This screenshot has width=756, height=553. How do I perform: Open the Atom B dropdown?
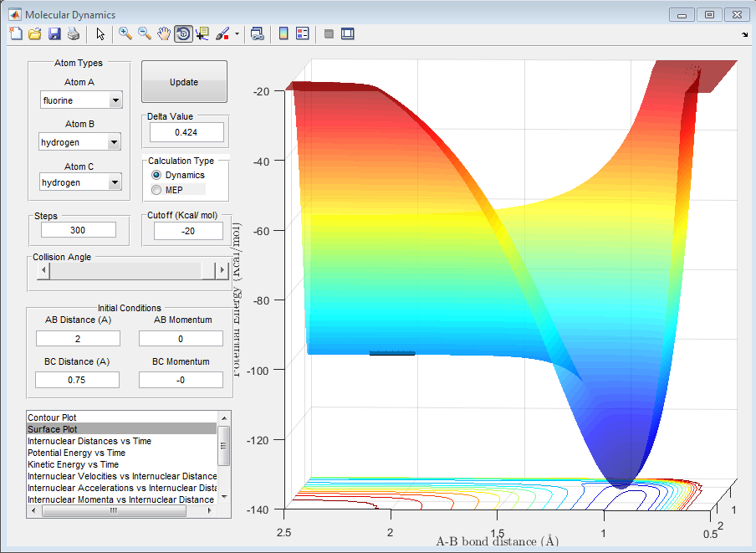click(x=115, y=143)
